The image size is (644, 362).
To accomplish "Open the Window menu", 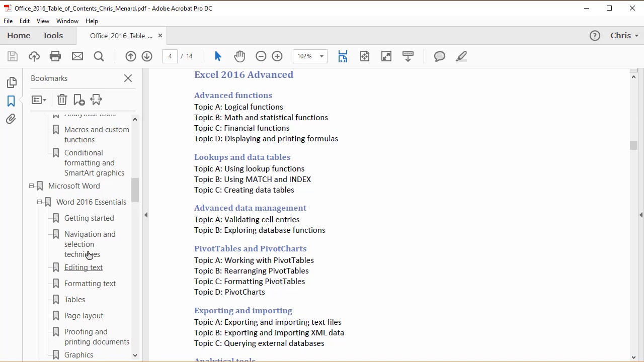I will click(x=67, y=21).
